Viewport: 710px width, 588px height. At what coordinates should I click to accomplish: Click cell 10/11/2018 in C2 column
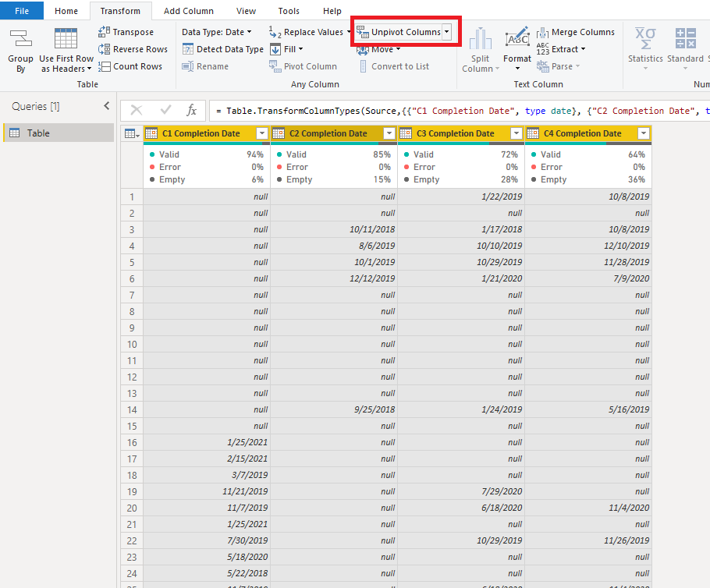(x=334, y=229)
